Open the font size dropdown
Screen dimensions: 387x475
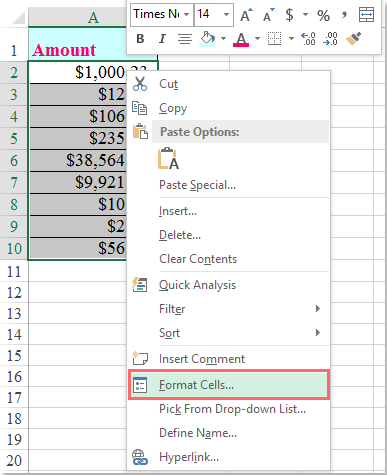(226, 14)
